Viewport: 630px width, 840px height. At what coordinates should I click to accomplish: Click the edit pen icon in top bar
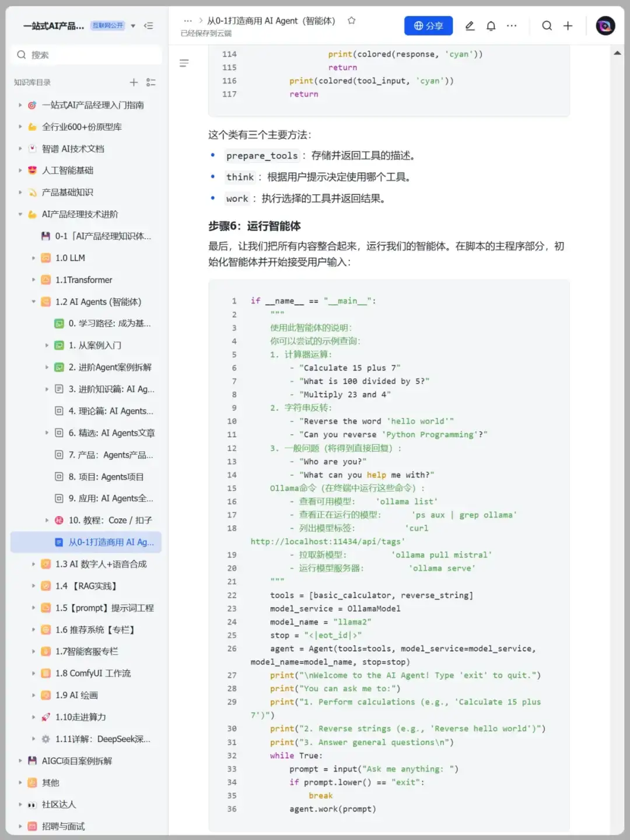[x=470, y=26]
